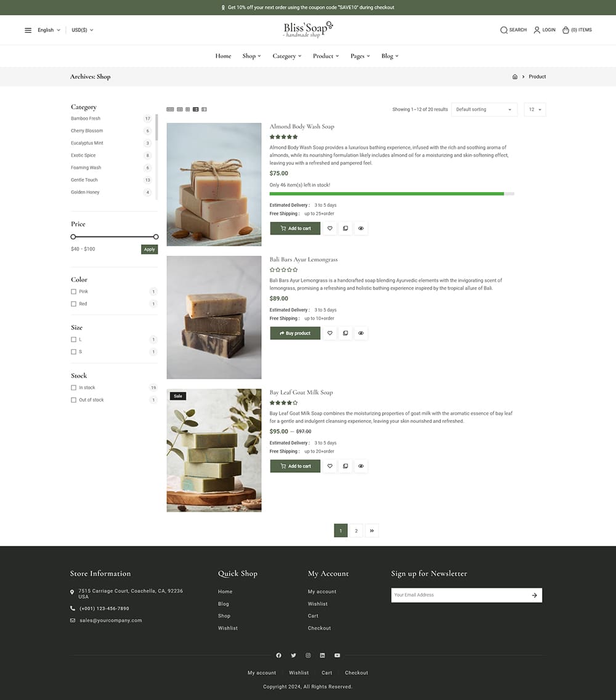Visit the store's Instagram page

coord(308,655)
